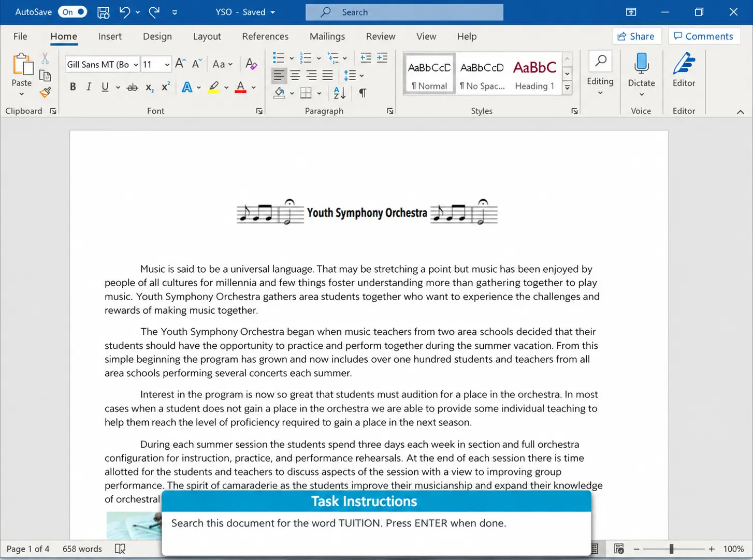Image resolution: width=753 pixels, height=560 pixels.
Task: Sort text with the A-Z icon
Action: tap(340, 93)
